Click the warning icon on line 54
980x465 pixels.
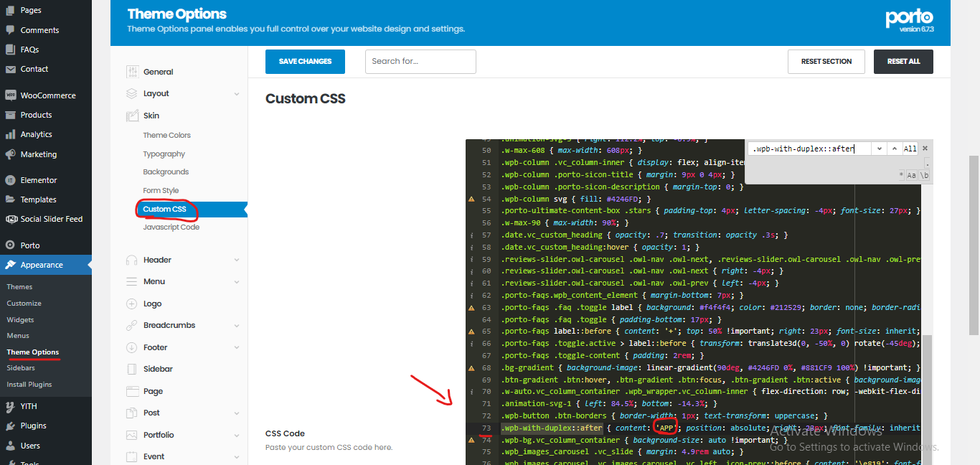(471, 199)
